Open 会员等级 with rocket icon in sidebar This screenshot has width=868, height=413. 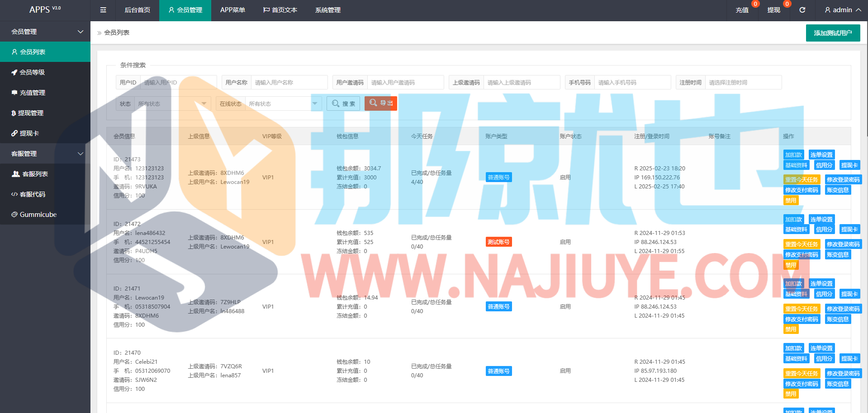(32, 72)
